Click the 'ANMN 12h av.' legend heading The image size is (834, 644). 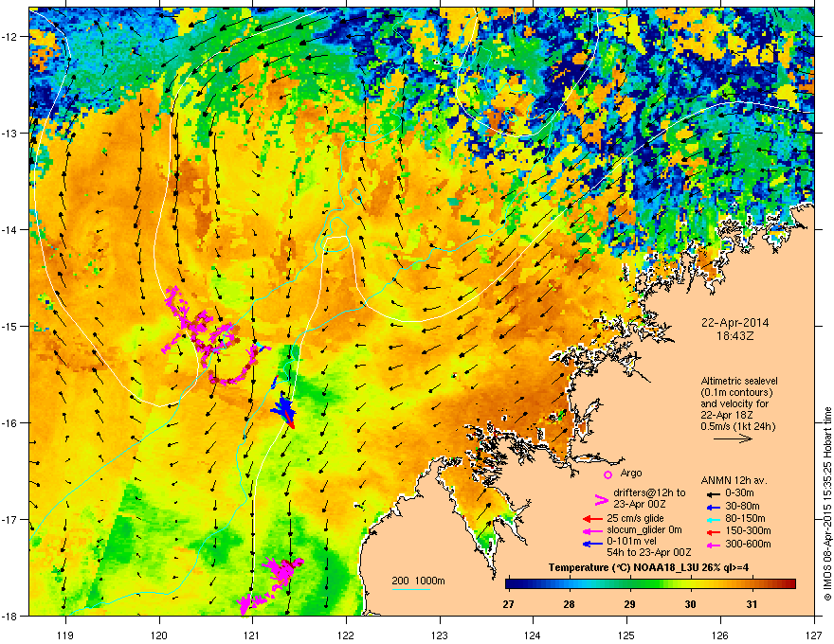coord(734,481)
